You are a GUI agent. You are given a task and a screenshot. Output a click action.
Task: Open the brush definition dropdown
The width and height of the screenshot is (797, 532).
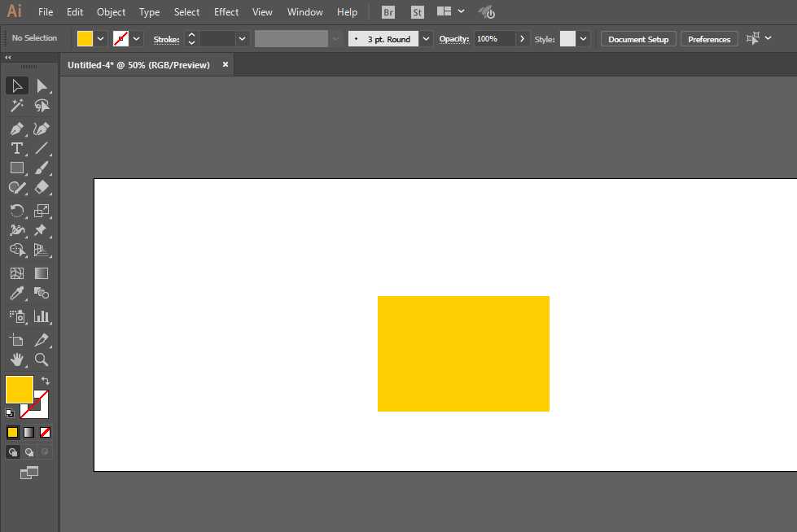coord(426,38)
